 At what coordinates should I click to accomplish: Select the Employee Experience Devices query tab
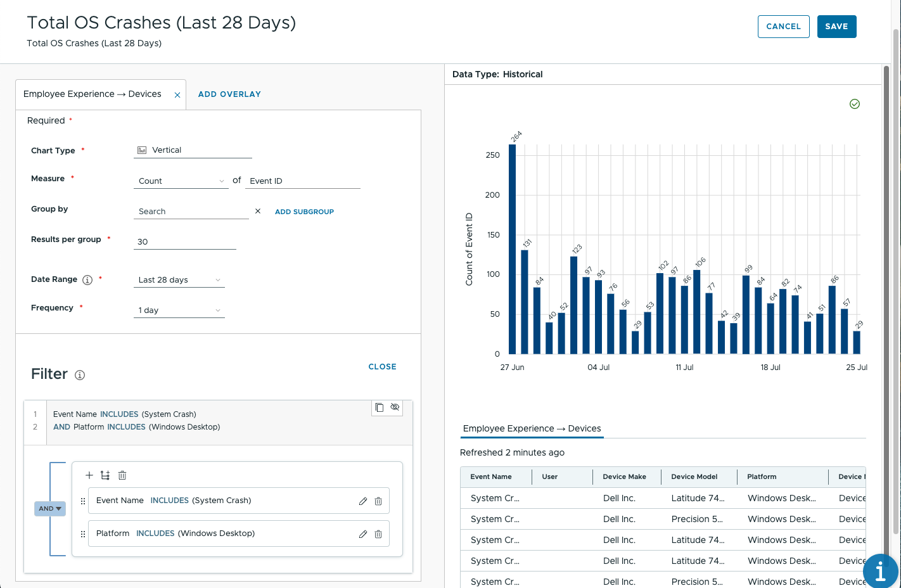point(93,94)
